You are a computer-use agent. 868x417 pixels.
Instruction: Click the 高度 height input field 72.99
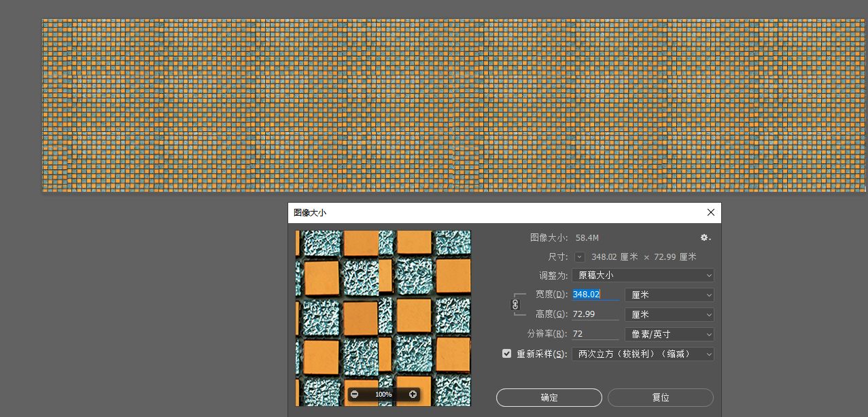pos(595,314)
